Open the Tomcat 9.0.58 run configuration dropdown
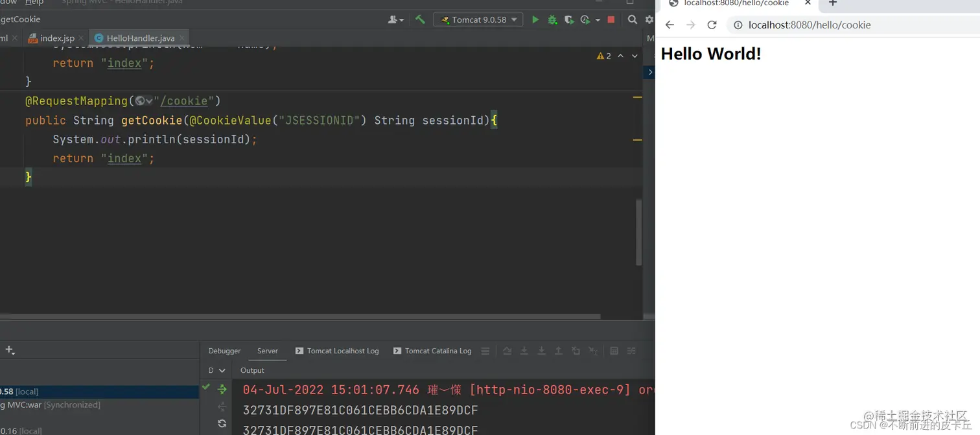 point(478,20)
